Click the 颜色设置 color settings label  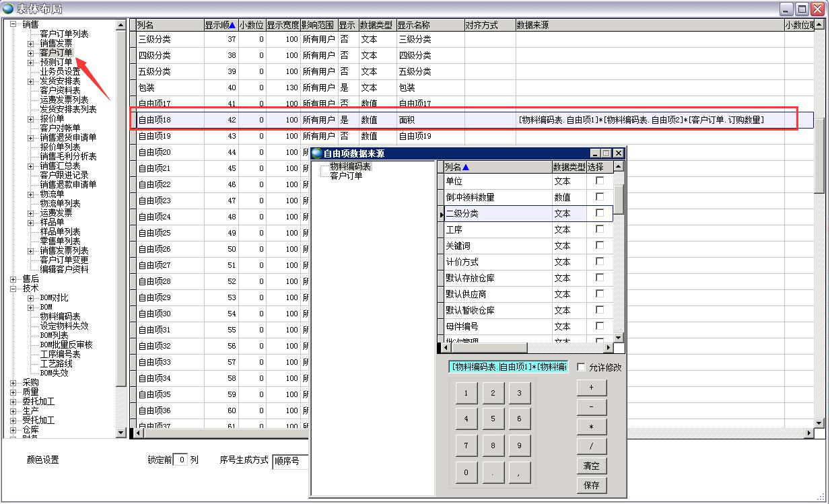pyautogui.click(x=42, y=460)
